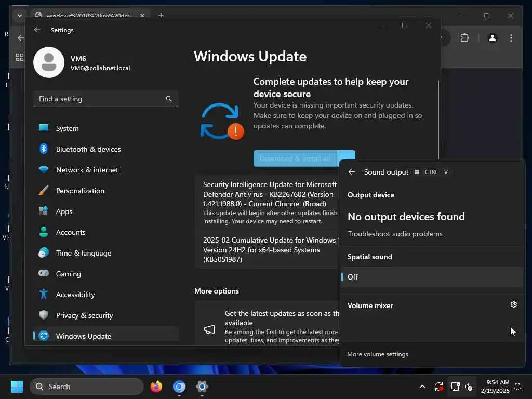The height and width of the screenshot is (399, 532).
Task: Switch to Chrome from the taskbar
Action: point(179,387)
